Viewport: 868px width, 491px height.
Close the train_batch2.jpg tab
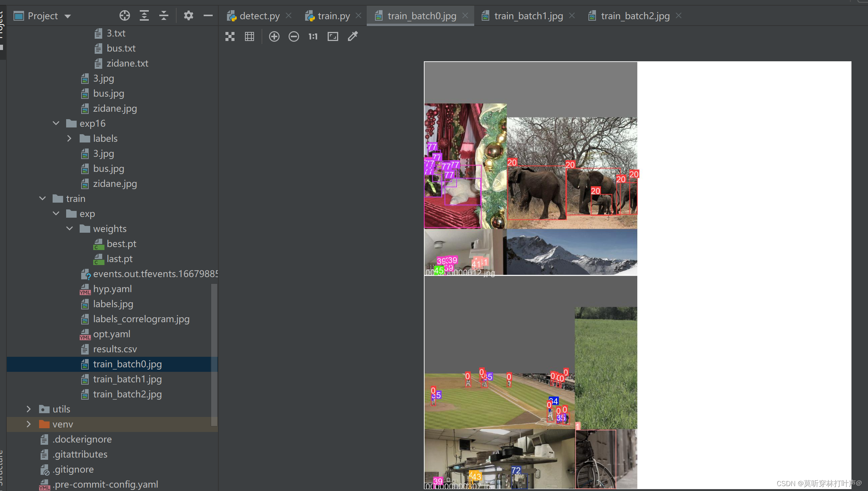coord(679,16)
